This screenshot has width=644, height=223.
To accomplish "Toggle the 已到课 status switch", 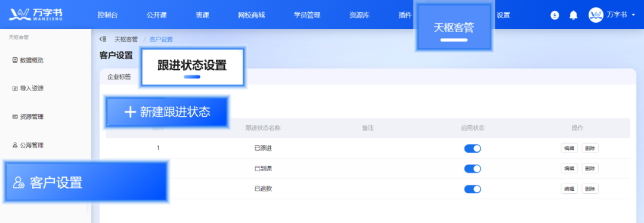I will pos(472,169).
